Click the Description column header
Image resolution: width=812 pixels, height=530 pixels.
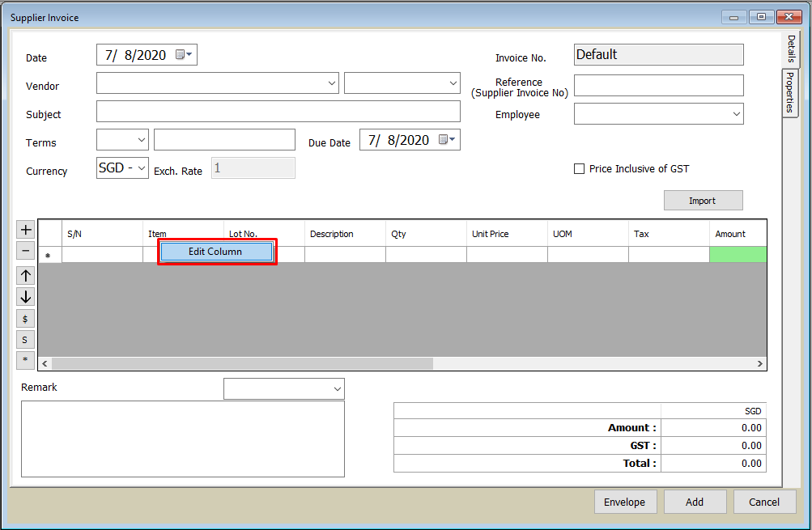(x=345, y=233)
